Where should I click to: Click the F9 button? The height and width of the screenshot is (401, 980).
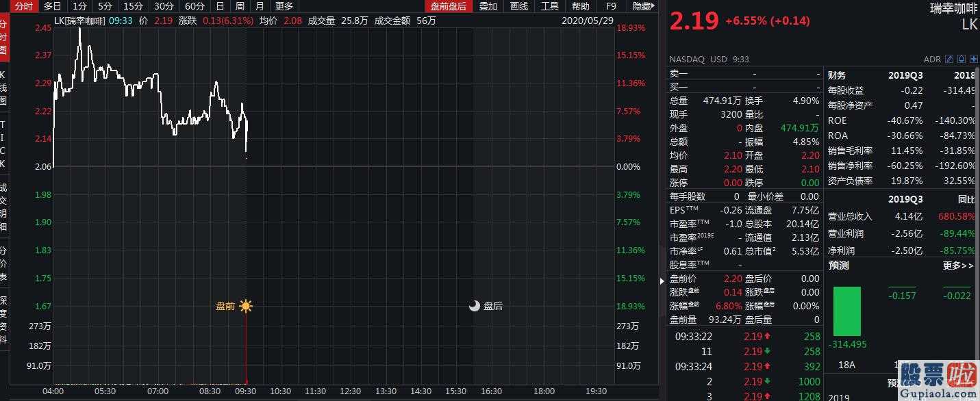pos(612,6)
